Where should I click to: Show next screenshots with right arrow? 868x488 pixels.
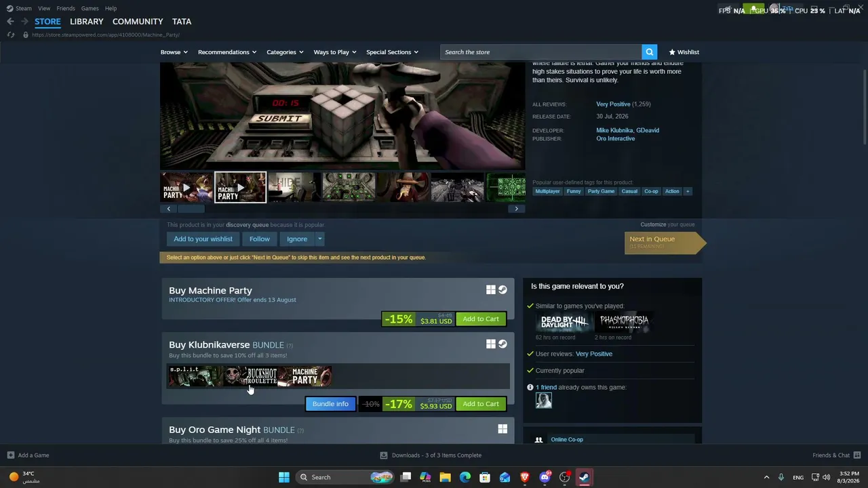516,209
